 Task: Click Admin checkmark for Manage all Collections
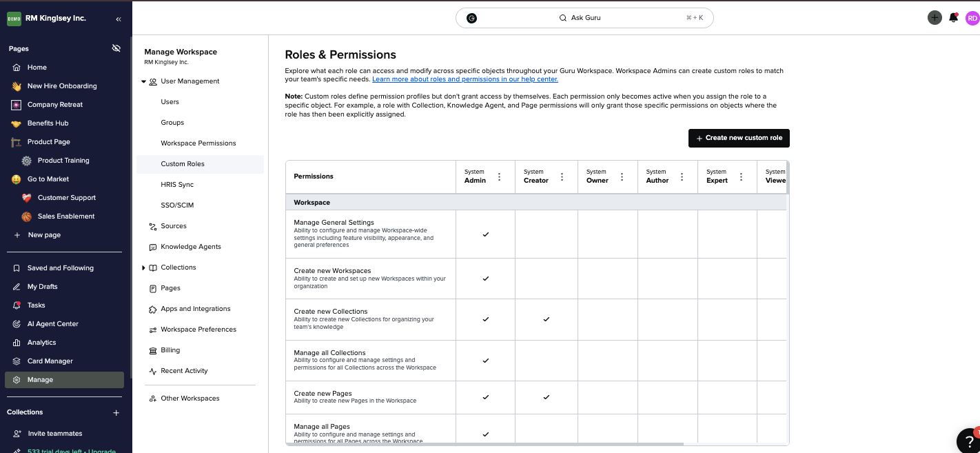coord(486,361)
